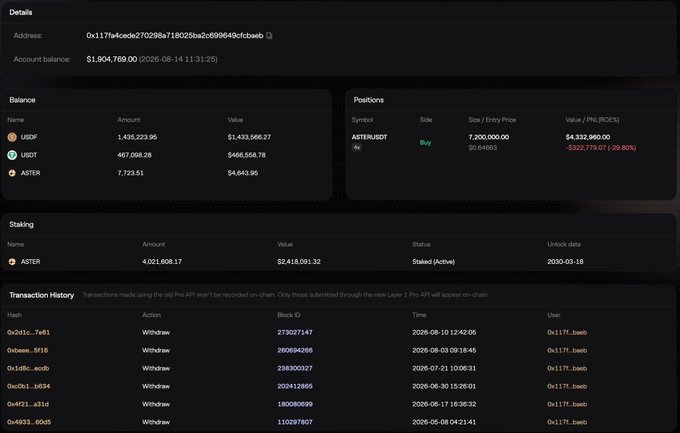The width and height of the screenshot is (680, 433).
Task: Select the full wallet address text
Action: [175, 36]
